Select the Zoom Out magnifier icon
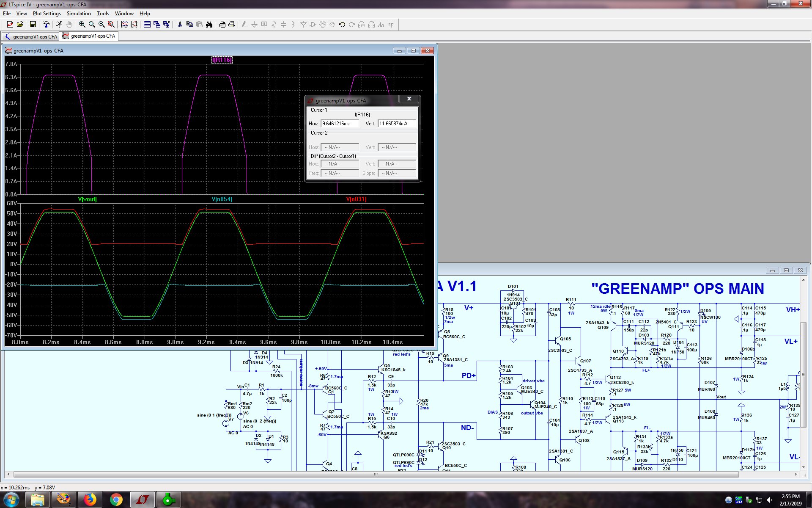 coord(101,25)
